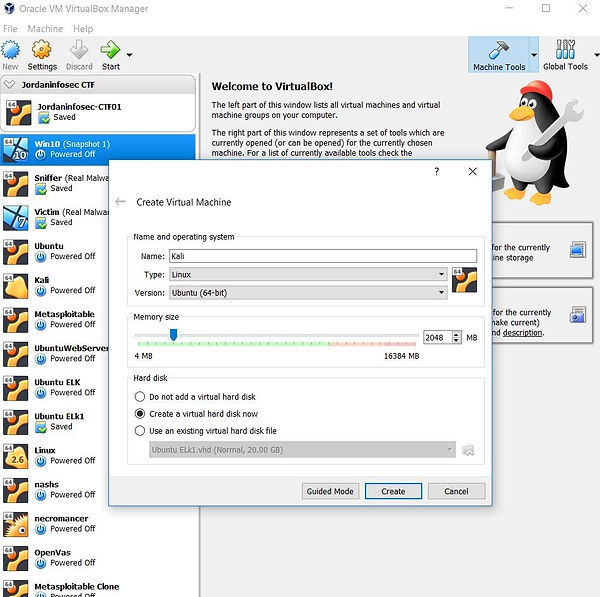Viewport: 600px width, 597px height.
Task: Open Global Tools in the toolbar
Action: 565,55
